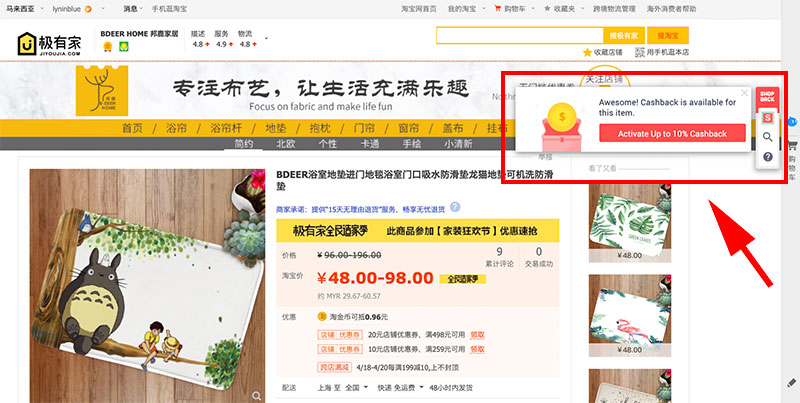Select the 北欧 style tab

(x=285, y=144)
